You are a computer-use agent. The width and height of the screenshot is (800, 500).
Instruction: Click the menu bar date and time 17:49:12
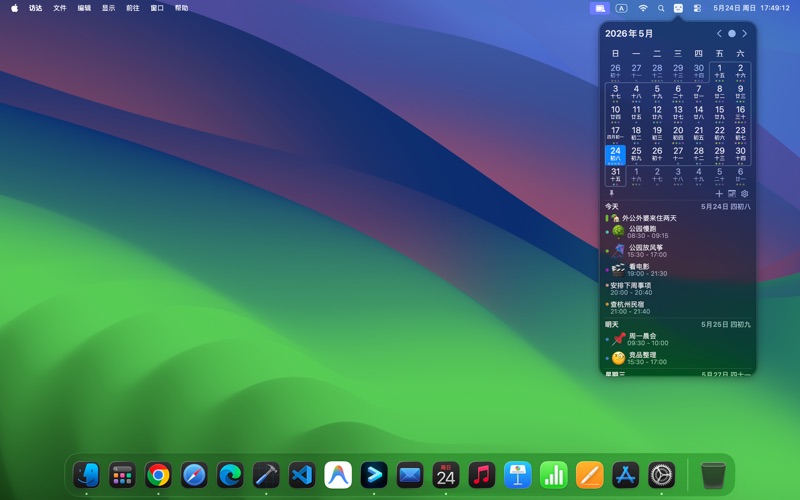point(752,8)
